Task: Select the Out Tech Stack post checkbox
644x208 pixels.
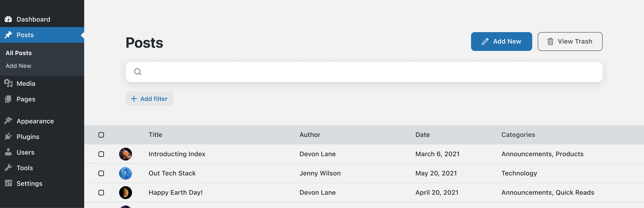Action: (x=101, y=173)
